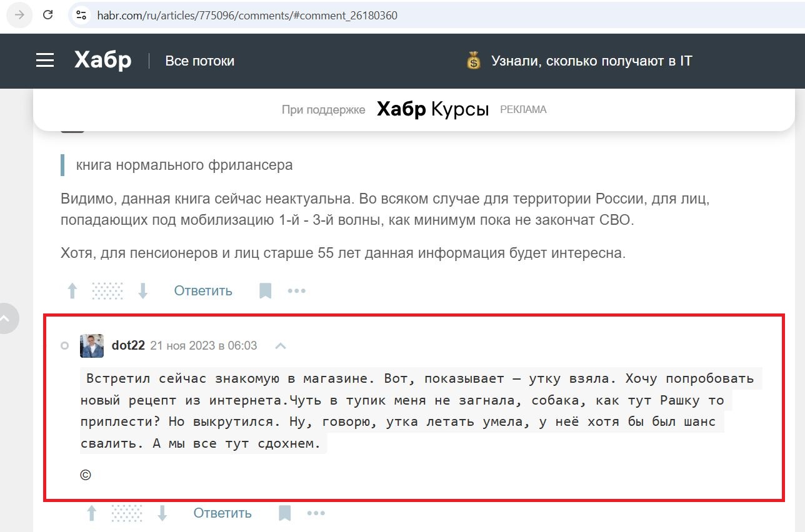Screen dimensions: 805x532
Task: Click the scroll-to-top chevron on the left edge
Action: [x=6, y=318]
